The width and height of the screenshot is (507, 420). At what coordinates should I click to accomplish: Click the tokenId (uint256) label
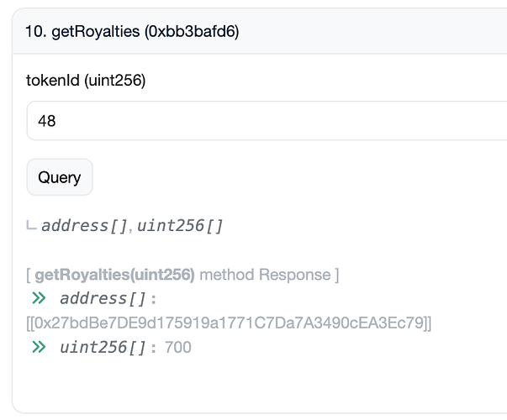[x=86, y=80]
